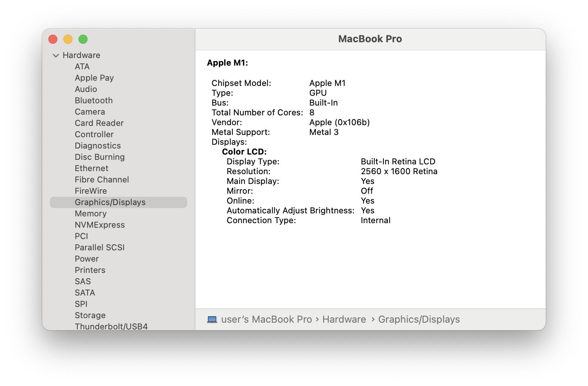The image size is (588, 386).
Task: Select Ethernet in the sidebar list
Action: pyautogui.click(x=91, y=168)
